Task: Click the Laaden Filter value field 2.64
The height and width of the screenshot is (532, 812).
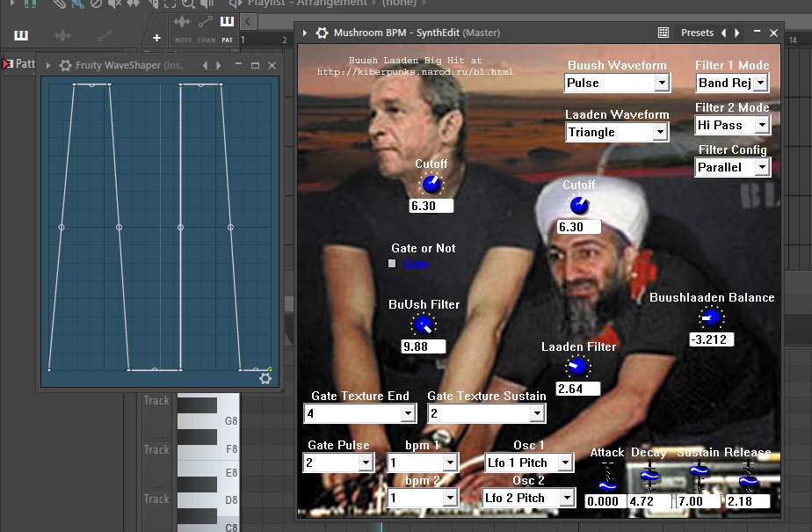Action: click(578, 389)
